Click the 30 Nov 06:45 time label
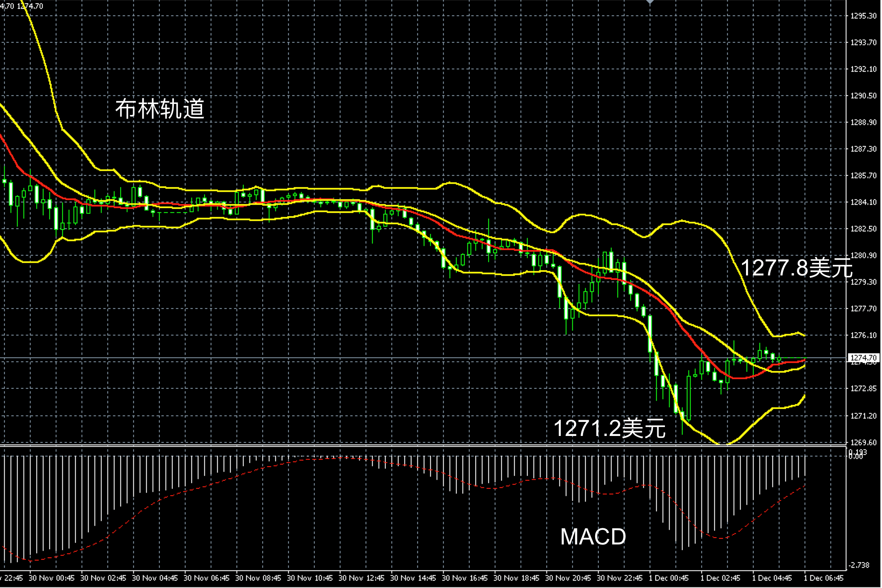The height and width of the screenshot is (588, 882). [x=207, y=578]
